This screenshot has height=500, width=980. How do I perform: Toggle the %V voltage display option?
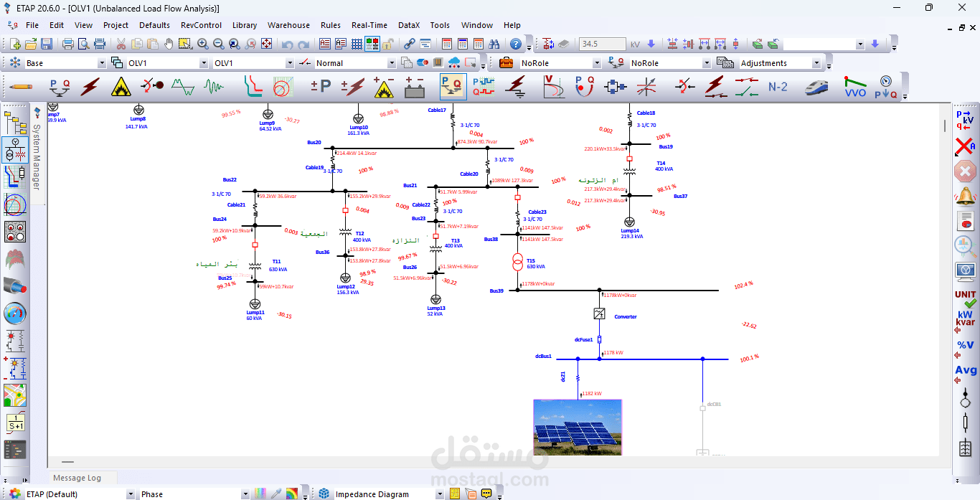(x=966, y=345)
